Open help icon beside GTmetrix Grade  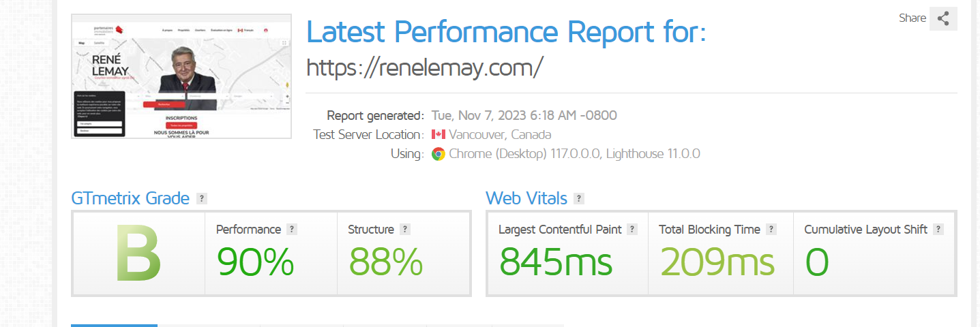click(201, 199)
